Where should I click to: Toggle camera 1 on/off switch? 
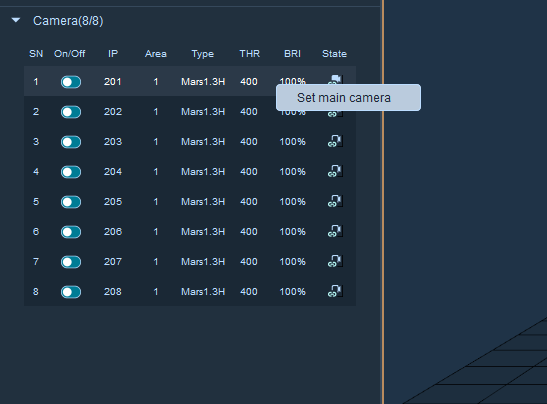(71, 82)
